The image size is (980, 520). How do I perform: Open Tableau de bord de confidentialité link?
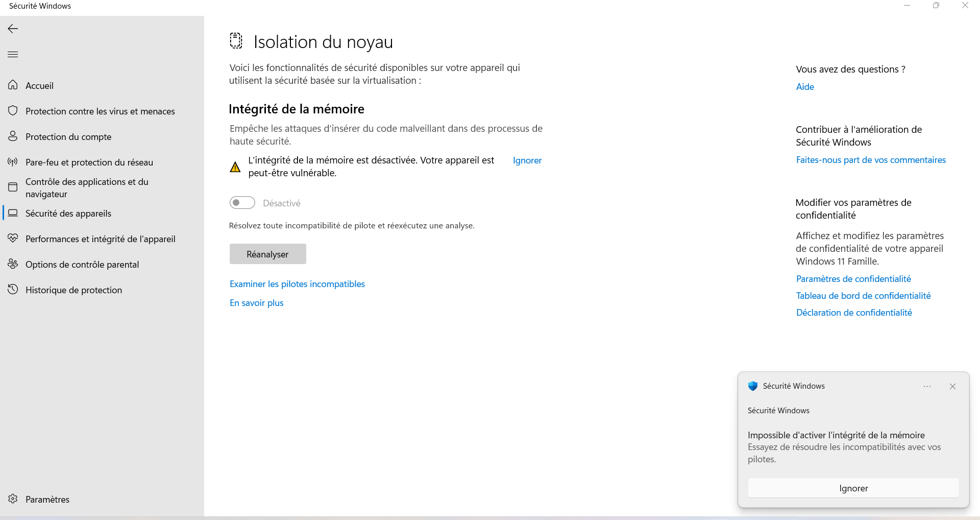pos(863,296)
